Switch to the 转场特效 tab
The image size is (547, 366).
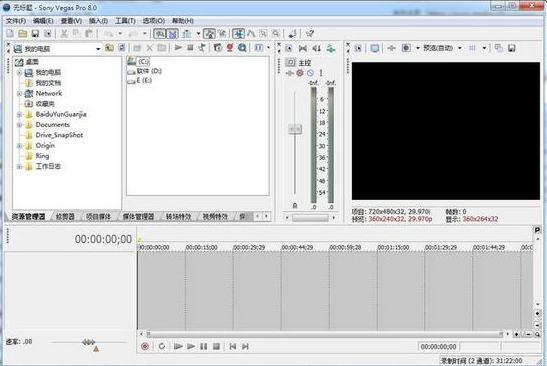point(178,217)
